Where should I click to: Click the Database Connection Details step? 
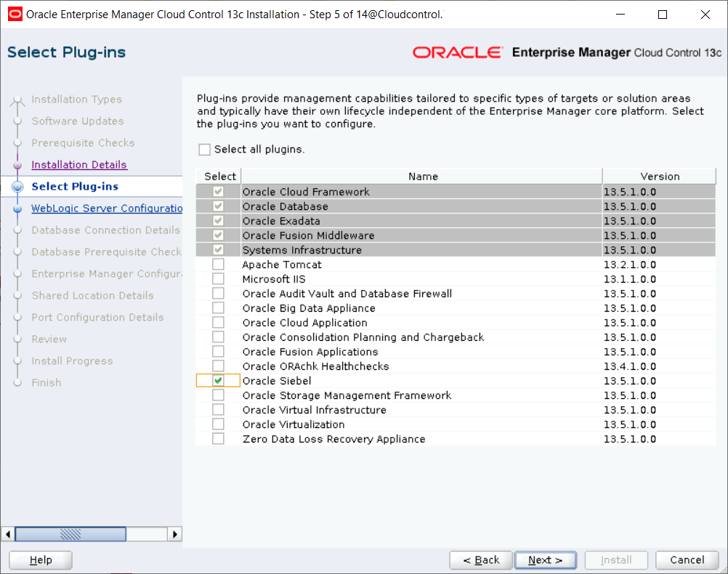click(106, 230)
